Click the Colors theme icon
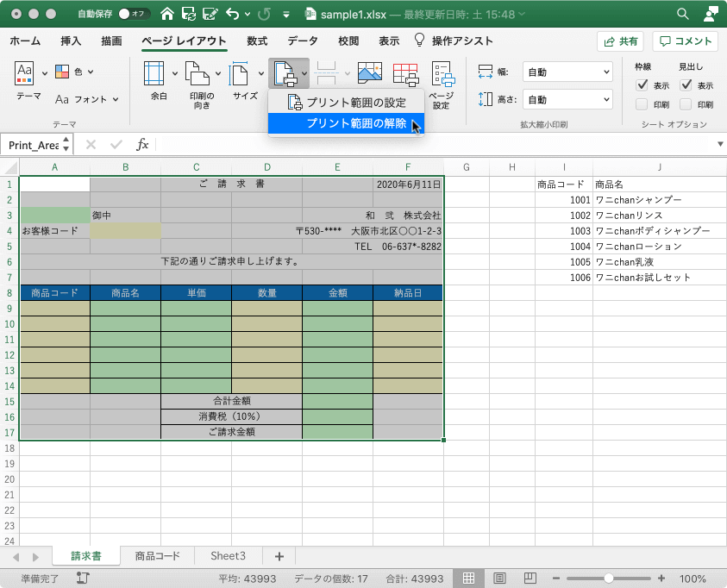The image size is (727, 588). pos(62,72)
